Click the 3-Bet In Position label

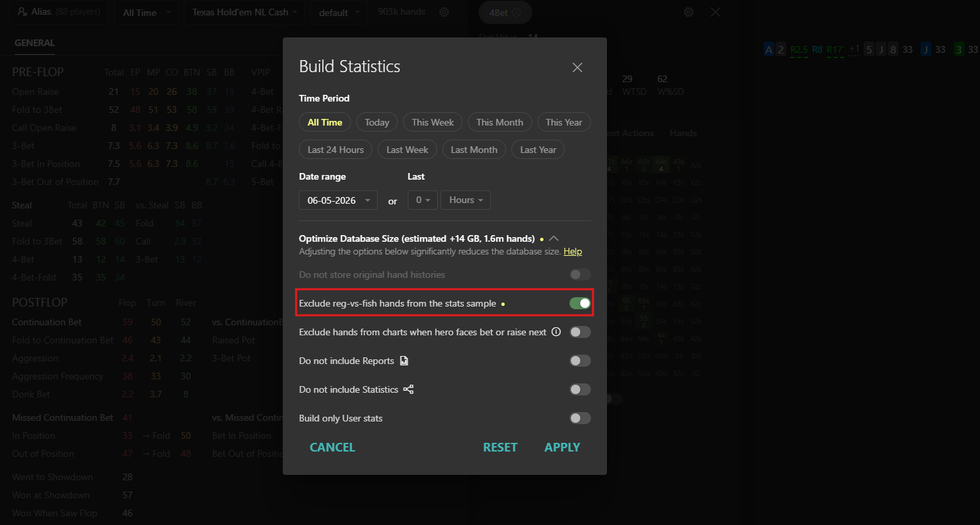[x=46, y=164]
